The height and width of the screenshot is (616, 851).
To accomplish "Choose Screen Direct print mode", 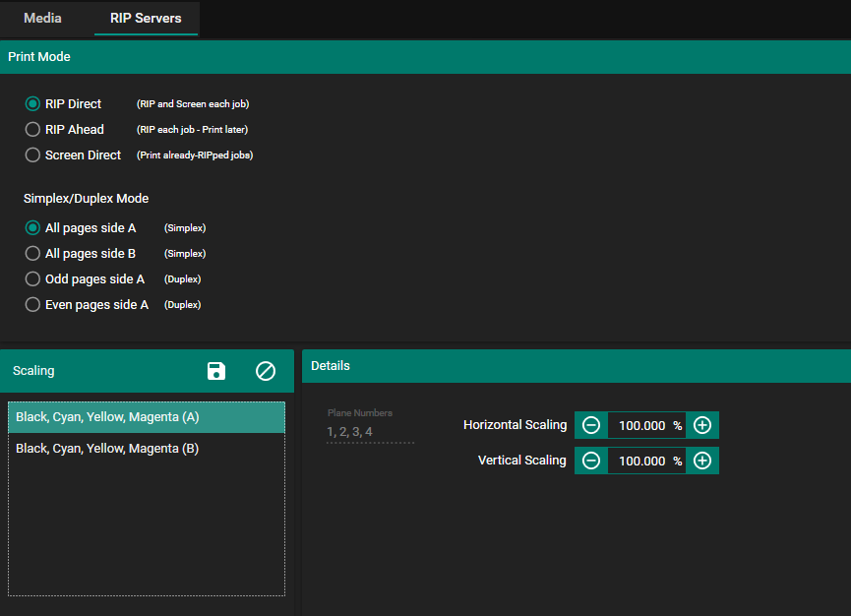I will [x=32, y=155].
